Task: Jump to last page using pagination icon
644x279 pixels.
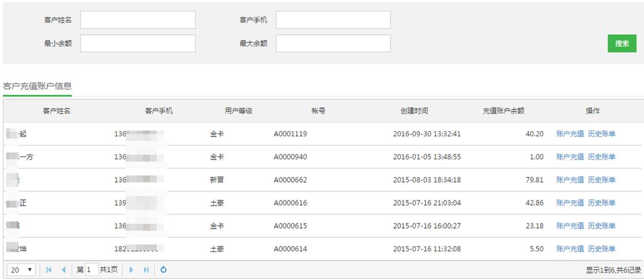Action: click(146, 270)
